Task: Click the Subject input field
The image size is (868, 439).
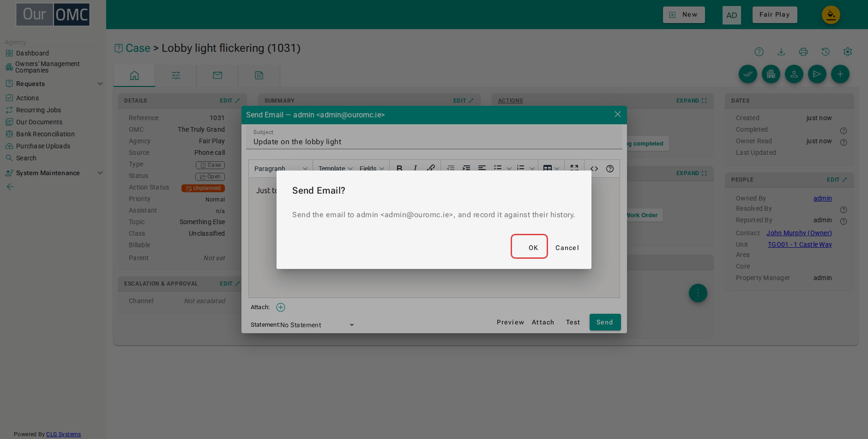Action: [434, 138]
